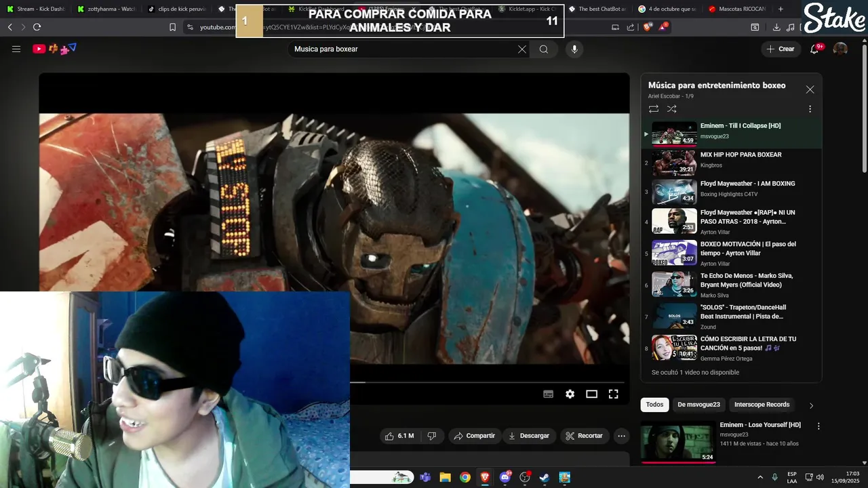
Task: Switch to Mascotas RICOCAN tab
Action: (x=736, y=9)
